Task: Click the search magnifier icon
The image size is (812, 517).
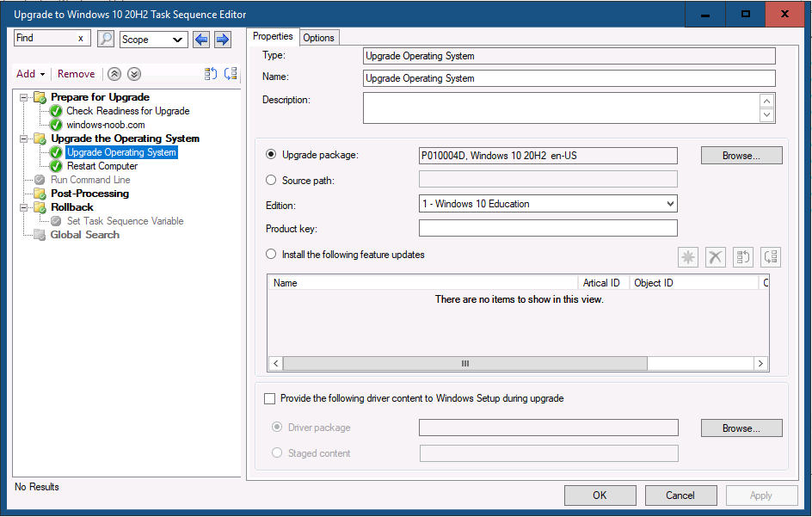Action: pos(106,39)
